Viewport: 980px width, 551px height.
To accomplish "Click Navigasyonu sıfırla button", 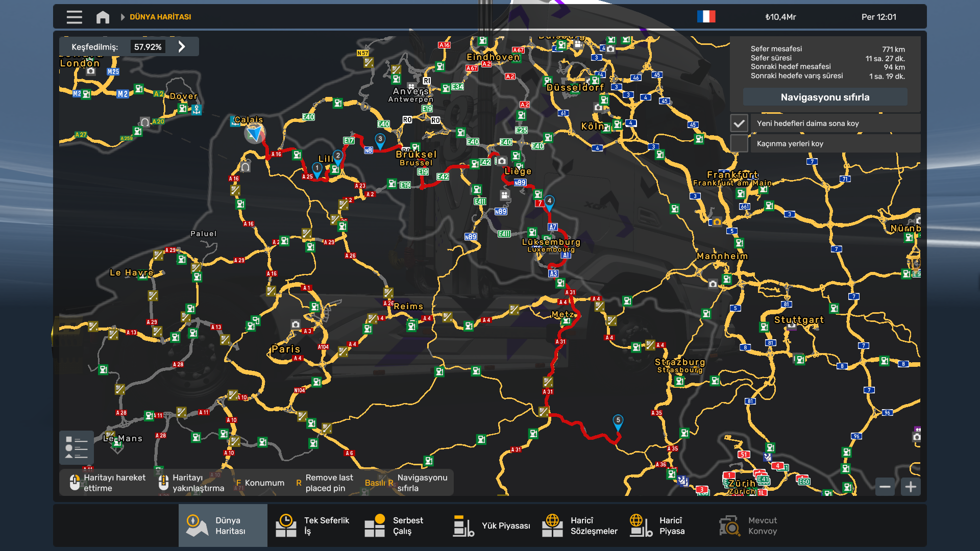I will (x=825, y=97).
